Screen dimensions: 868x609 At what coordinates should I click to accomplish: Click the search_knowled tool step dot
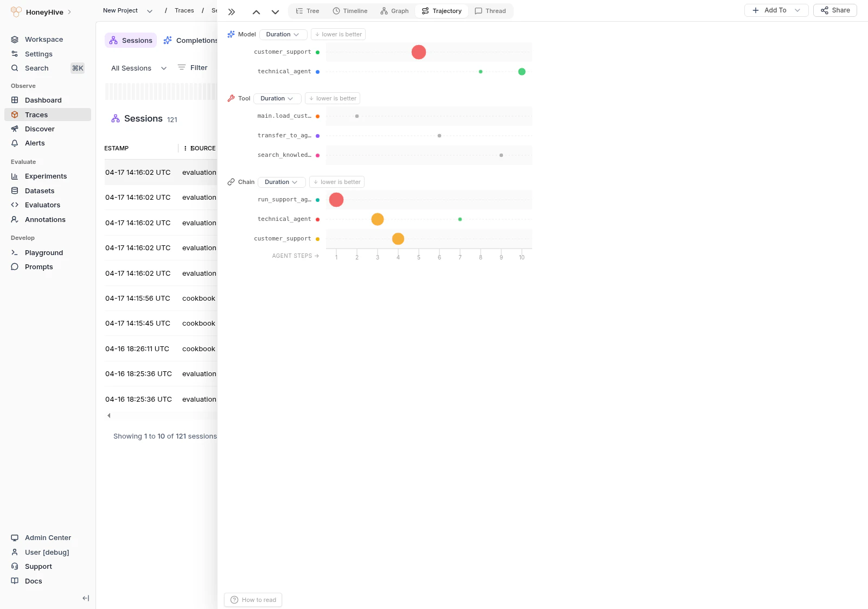[x=501, y=155]
